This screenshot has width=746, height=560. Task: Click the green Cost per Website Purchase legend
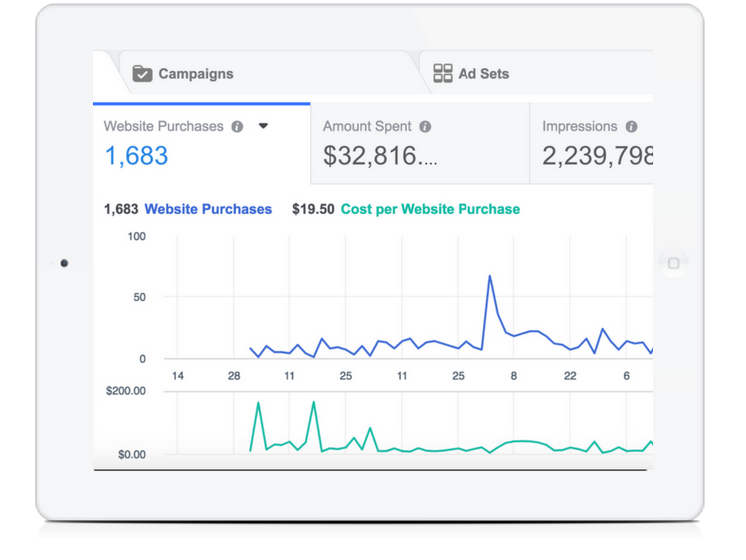430,209
